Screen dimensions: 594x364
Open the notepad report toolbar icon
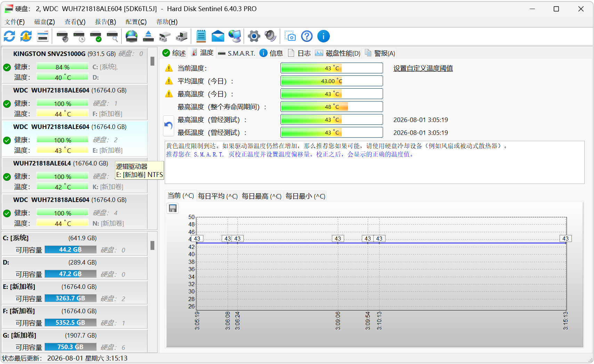click(x=201, y=36)
